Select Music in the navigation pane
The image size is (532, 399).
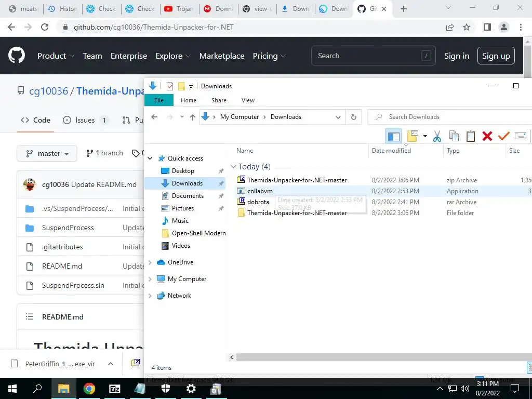coord(180,220)
